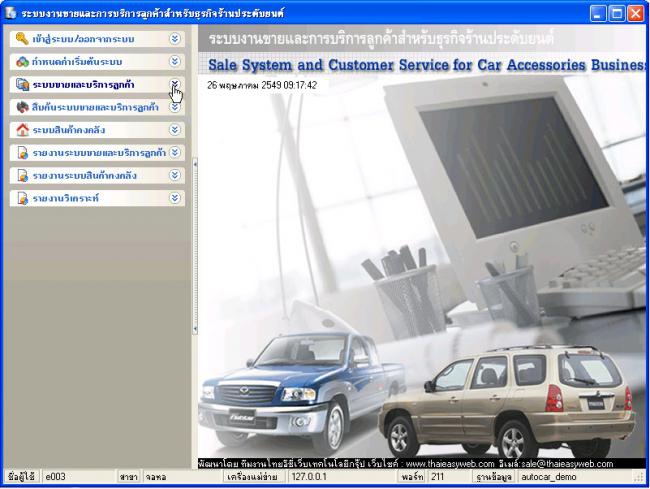Click the branch value จอหอ
The image size is (650, 489).
coord(156,477)
